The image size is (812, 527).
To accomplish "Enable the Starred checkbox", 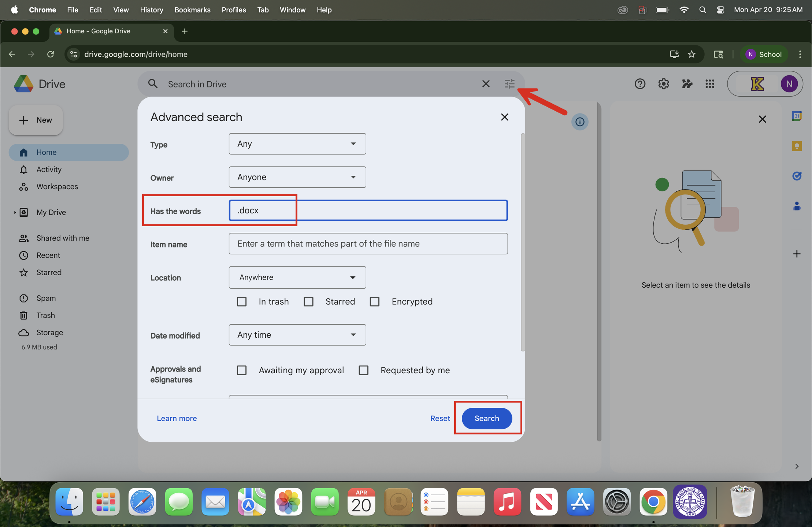I will click(x=308, y=302).
